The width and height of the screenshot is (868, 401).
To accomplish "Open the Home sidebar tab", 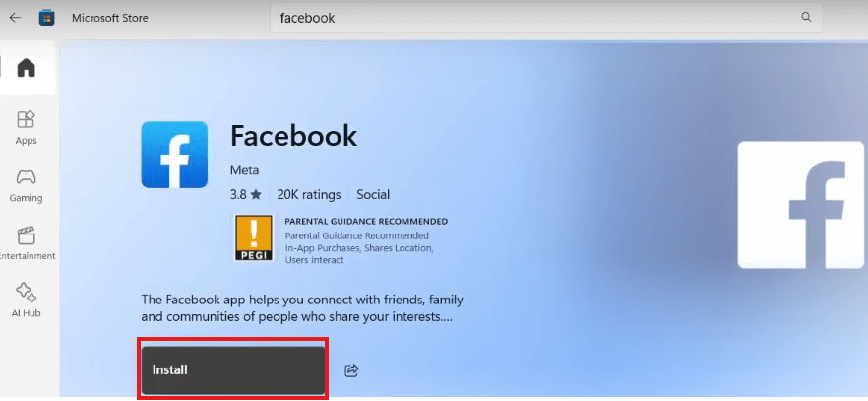I will click(x=26, y=68).
